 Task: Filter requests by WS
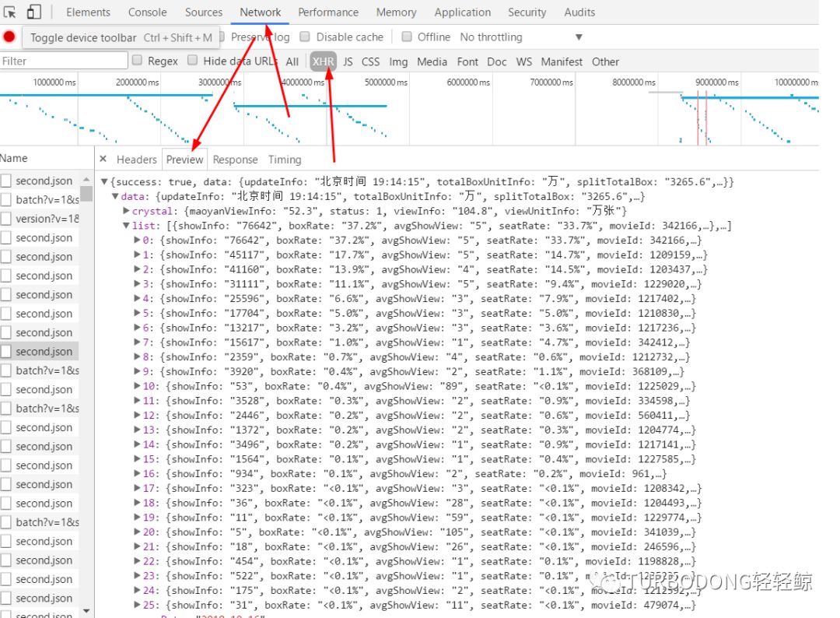point(524,61)
